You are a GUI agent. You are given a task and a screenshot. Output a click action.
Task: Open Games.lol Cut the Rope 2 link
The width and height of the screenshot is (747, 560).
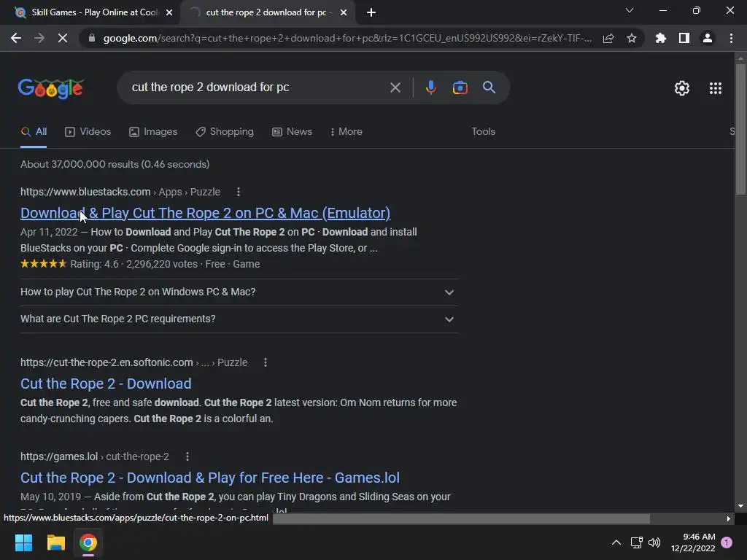coord(210,478)
